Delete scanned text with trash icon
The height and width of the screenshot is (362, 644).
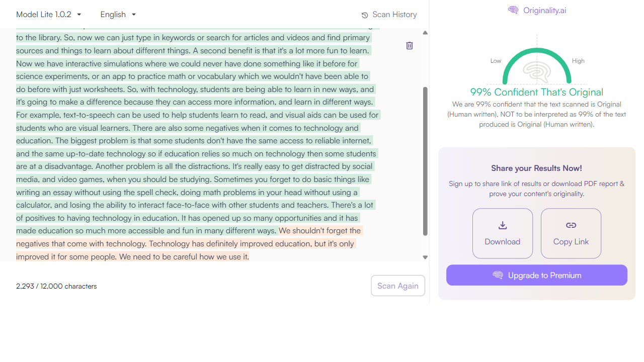click(x=410, y=46)
